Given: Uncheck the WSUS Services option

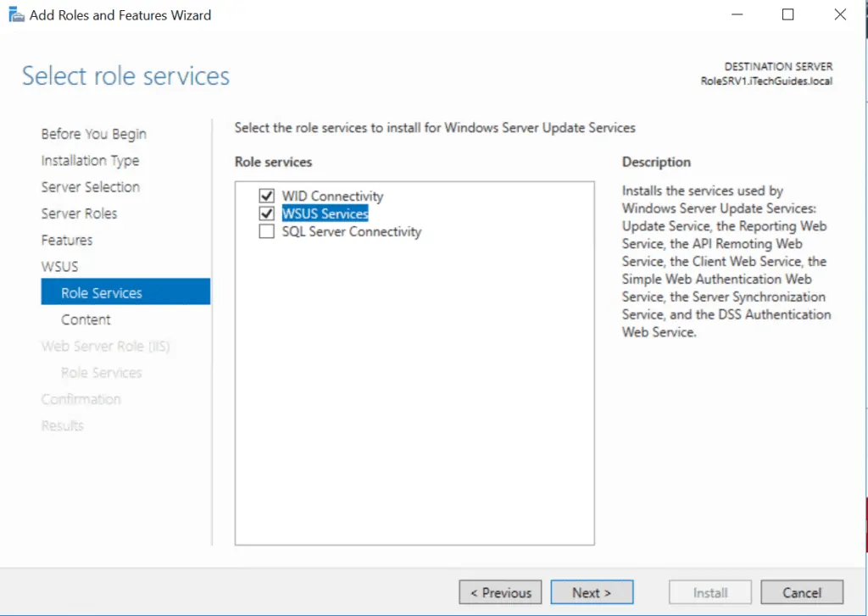Looking at the screenshot, I should tap(266, 214).
